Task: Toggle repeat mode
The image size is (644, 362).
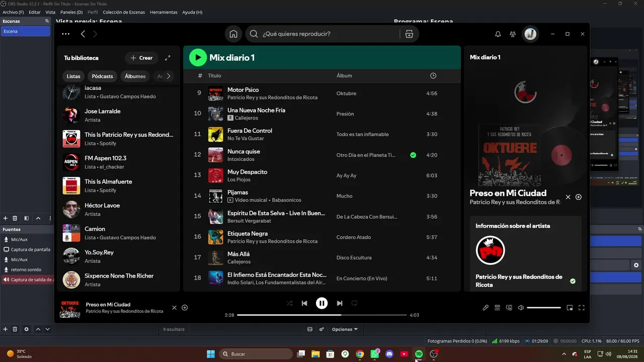Action: 355,303
